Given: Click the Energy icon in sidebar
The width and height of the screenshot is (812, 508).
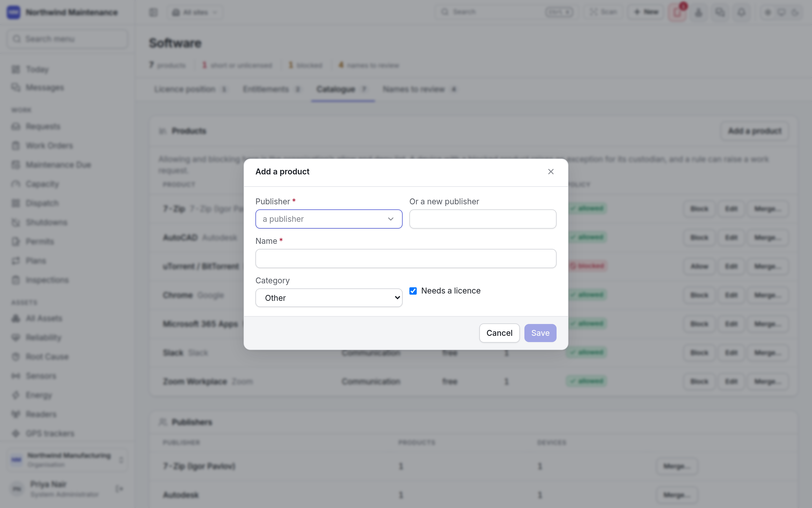Looking at the screenshot, I should click(x=16, y=395).
